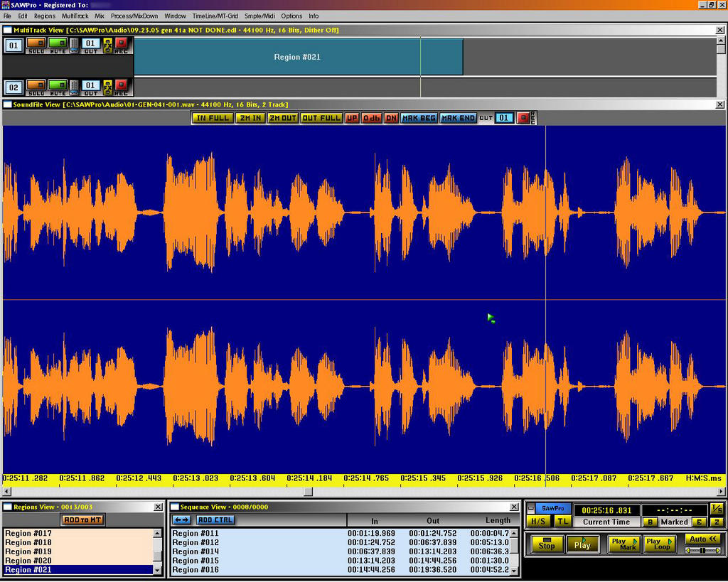Click the Sequence View double-arrow icon
This screenshot has width=728, height=582.
tap(181, 520)
